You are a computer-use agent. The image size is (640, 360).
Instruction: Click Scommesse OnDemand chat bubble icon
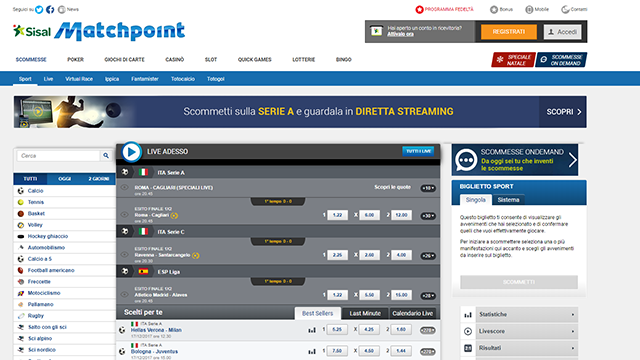tap(466, 160)
